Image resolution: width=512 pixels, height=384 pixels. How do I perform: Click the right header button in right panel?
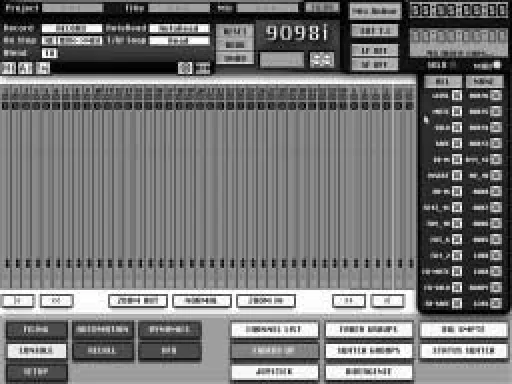(484, 81)
